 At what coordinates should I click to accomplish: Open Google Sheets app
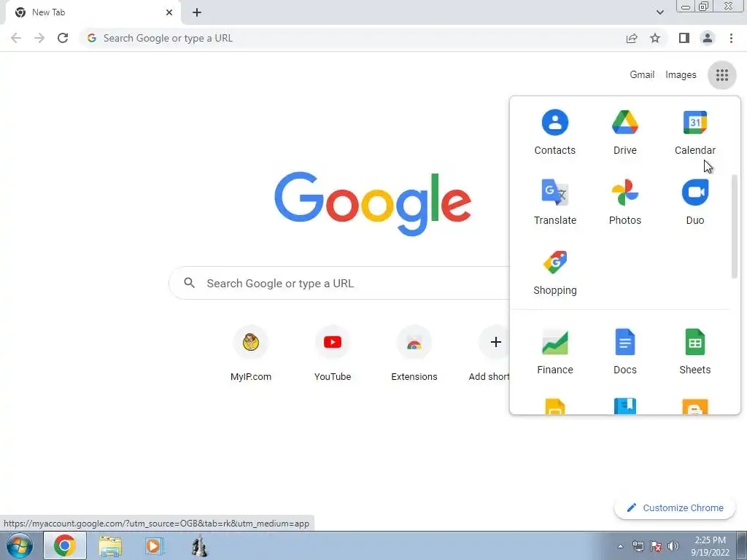click(x=694, y=352)
